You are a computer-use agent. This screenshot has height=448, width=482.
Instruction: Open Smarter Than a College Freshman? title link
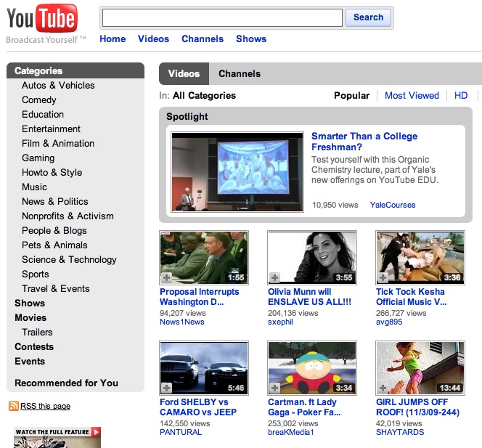364,142
